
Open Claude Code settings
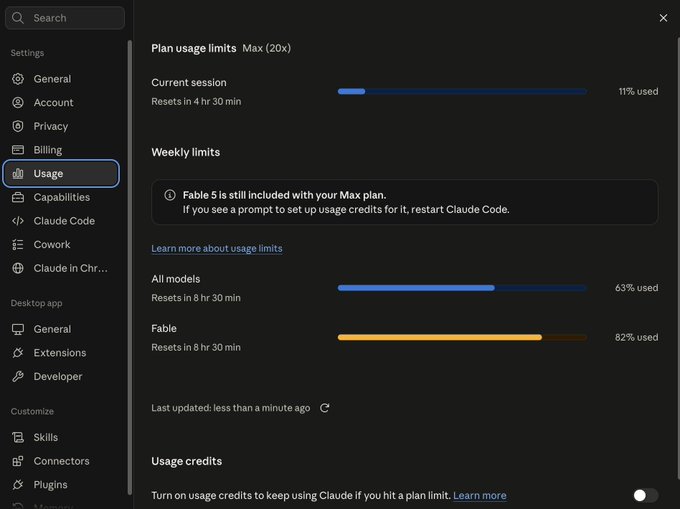point(61,221)
